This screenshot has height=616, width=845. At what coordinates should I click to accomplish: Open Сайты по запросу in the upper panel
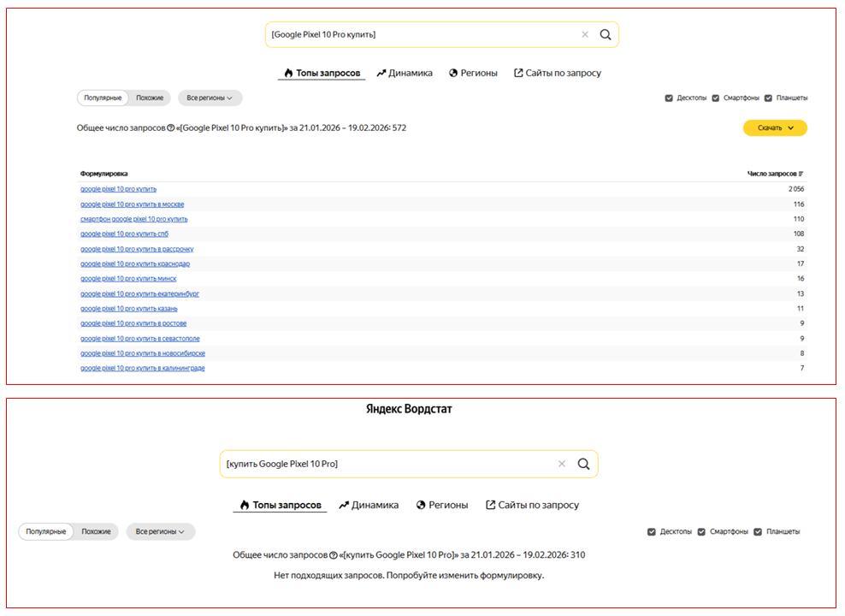557,74
